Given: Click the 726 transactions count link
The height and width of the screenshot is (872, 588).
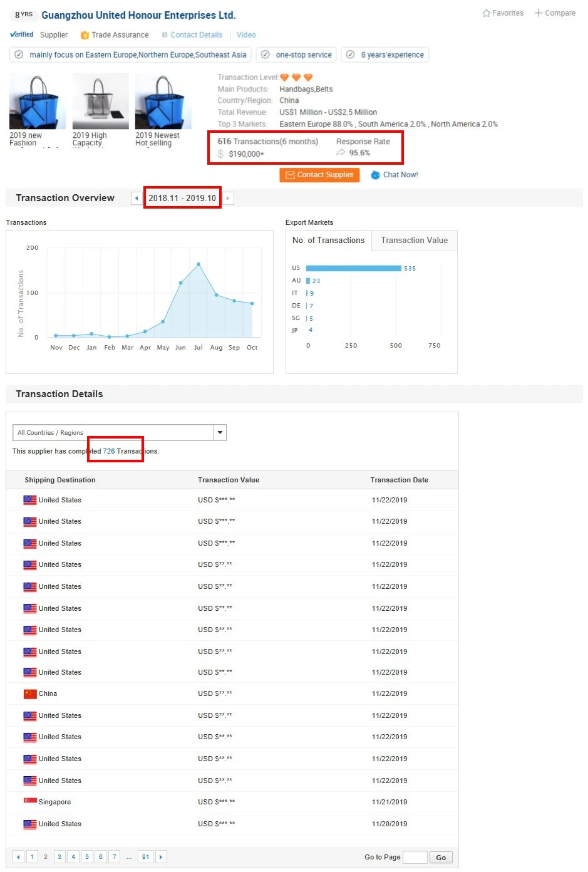Looking at the screenshot, I should point(109,452).
